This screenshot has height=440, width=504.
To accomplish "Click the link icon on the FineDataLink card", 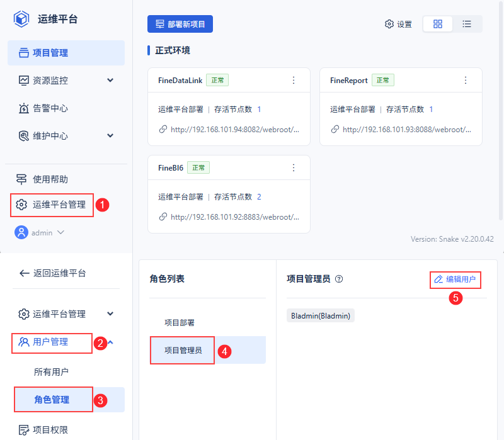I will point(163,129).
